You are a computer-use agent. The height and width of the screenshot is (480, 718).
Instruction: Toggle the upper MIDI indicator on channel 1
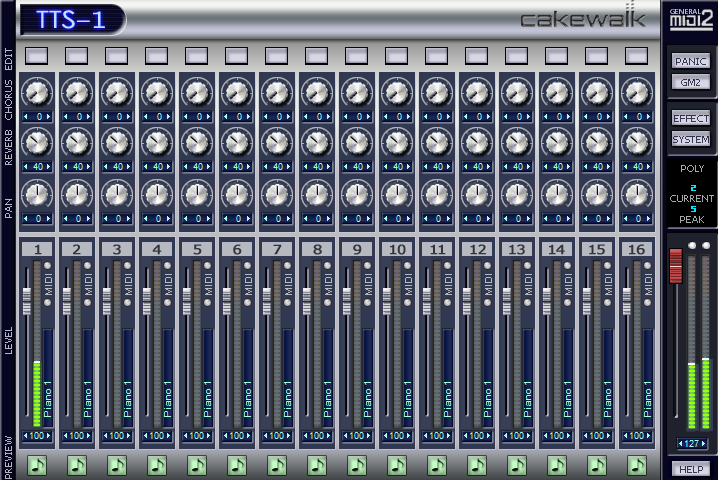[x=48, y=266]
